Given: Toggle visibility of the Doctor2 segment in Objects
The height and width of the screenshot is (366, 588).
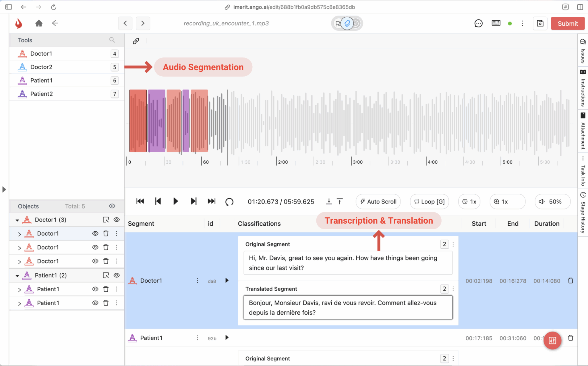Looking at the screenshot, I should [x=95, y=247].
